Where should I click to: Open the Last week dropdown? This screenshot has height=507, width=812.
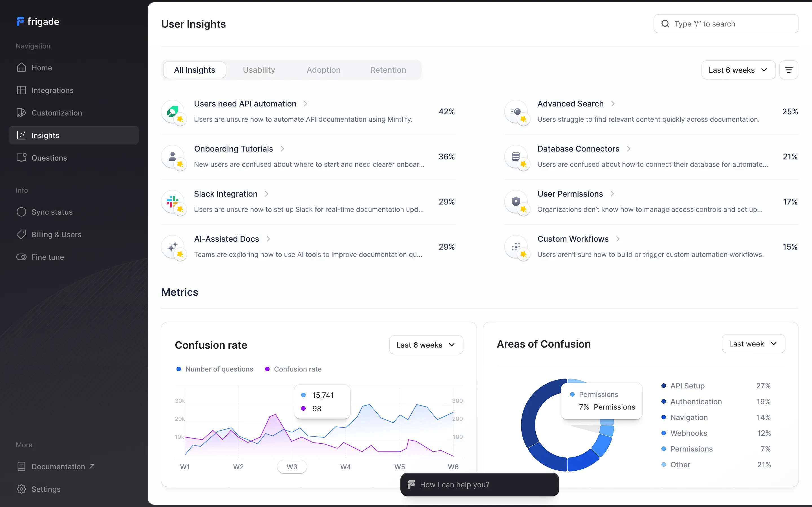[x=753, y=344]
